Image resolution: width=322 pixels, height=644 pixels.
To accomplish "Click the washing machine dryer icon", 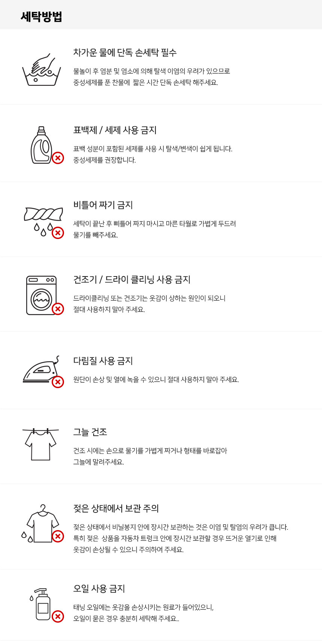I will coord(41,295).
